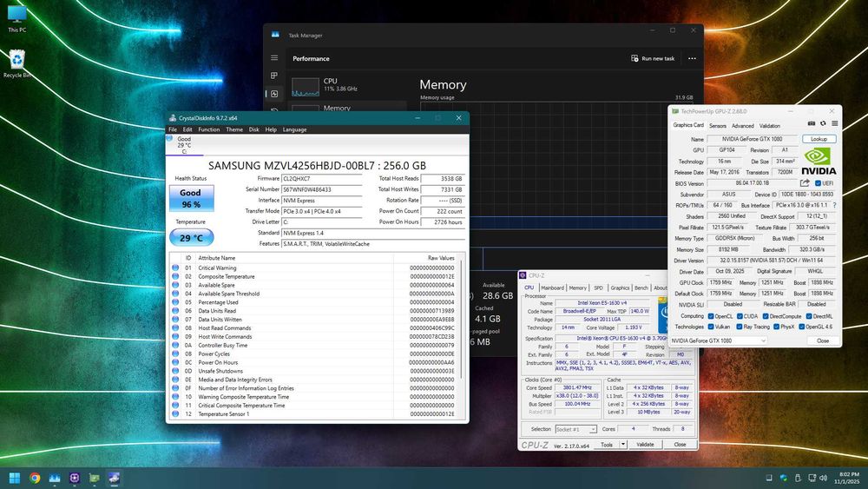Switch to the Mainboard tab in CPU-Z
This screenshot has height=489, width=868.
coord(552,288)
